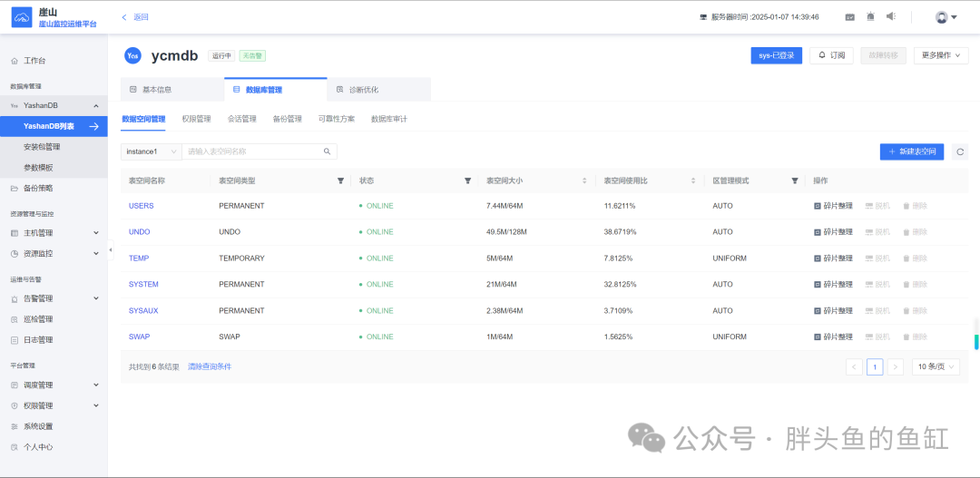The image size is (980, 478).
Task: Click the previous page arrow
Action: 855,366
